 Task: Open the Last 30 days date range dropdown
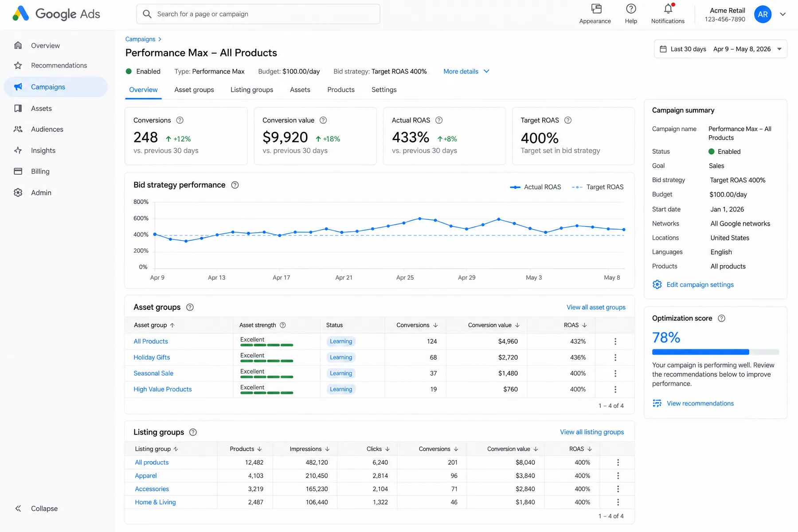click(x=720, y=49)
